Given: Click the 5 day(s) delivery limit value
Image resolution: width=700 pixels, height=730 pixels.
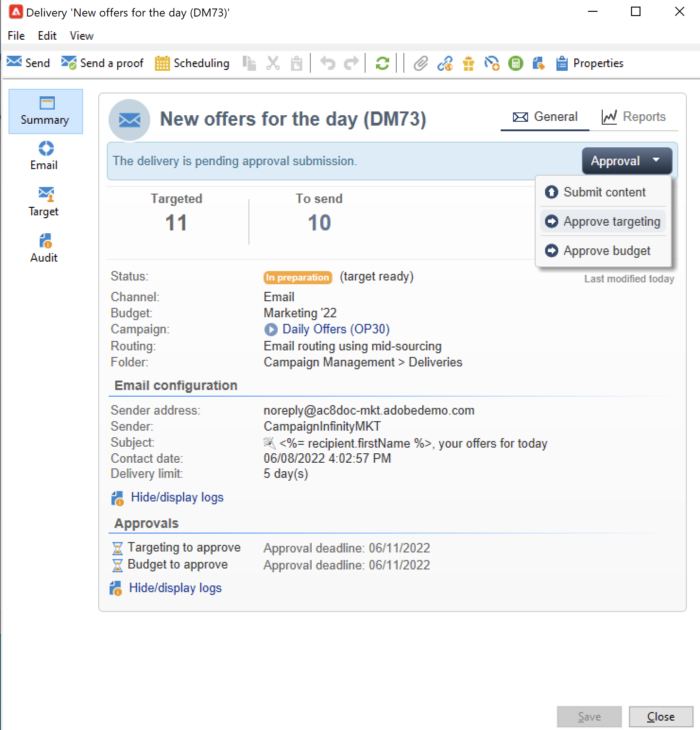Looking at the screenshot, I should [286, 474].
